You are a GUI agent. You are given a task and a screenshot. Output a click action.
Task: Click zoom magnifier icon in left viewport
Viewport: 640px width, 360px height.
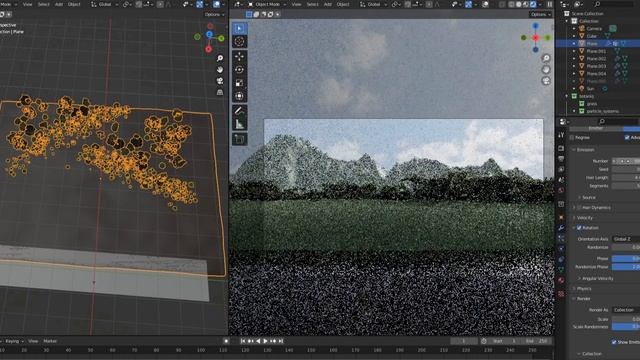[x=220, y=58]
